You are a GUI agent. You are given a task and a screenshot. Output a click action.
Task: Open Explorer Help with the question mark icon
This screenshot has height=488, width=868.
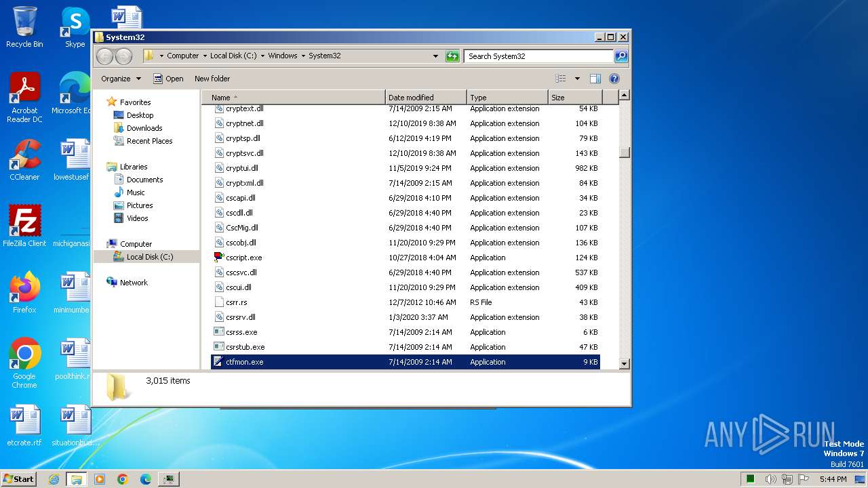pos(614,79)
